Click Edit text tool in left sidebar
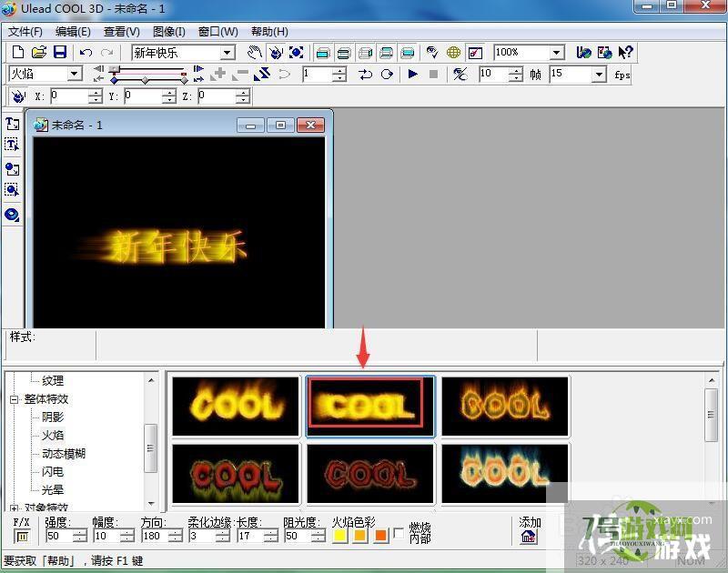The image size is (728, 573). click(x=13, y=145)
